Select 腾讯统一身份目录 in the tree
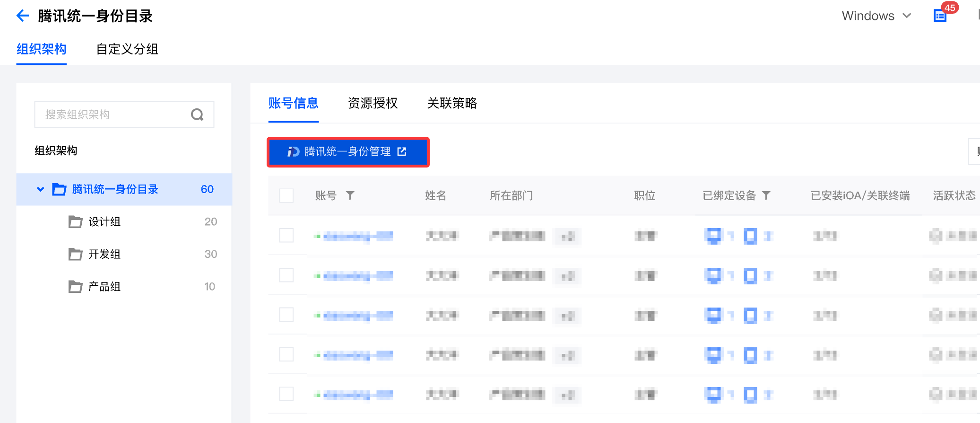Image resolution: width=980 pixels, height=423 pixels. 124,189
